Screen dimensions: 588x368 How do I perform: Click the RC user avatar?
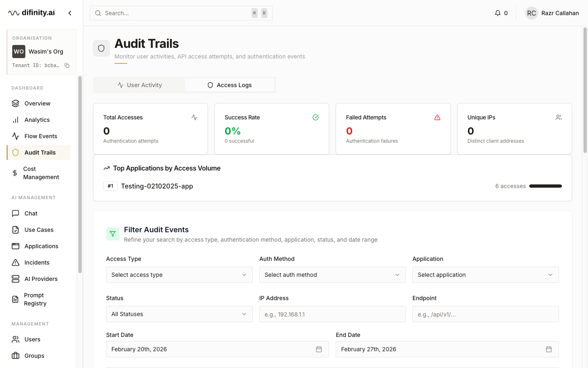tap(531, 13)
